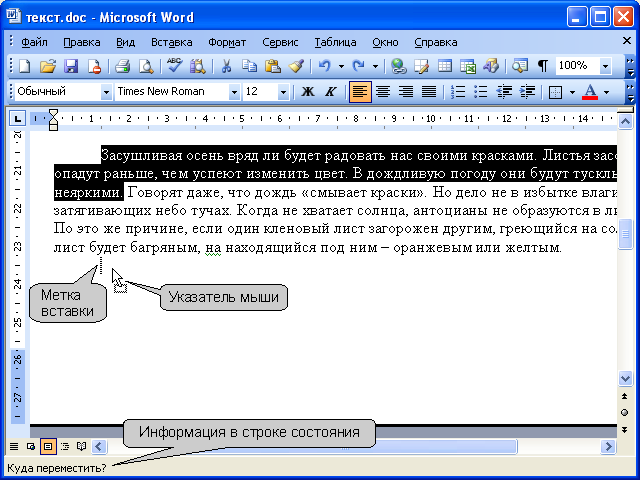The width and height of the screenshot is (640, 480).
Task: Open the Файл menu
Action: (x=34, y=42)
